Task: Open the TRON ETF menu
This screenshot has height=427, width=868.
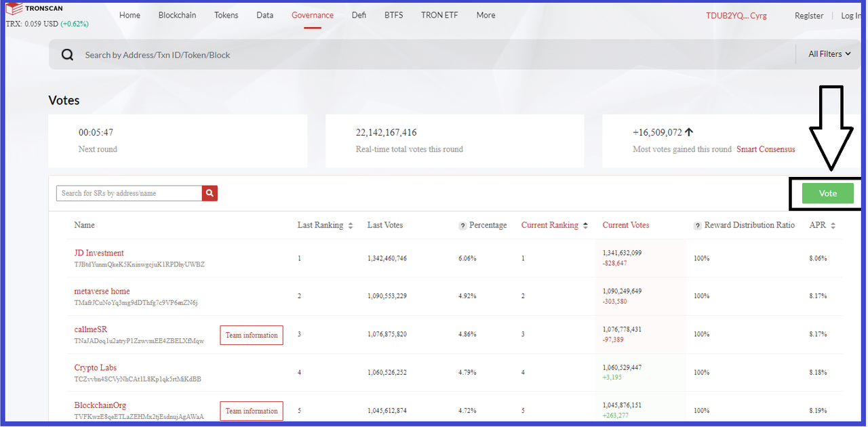Action: point(439,15)
